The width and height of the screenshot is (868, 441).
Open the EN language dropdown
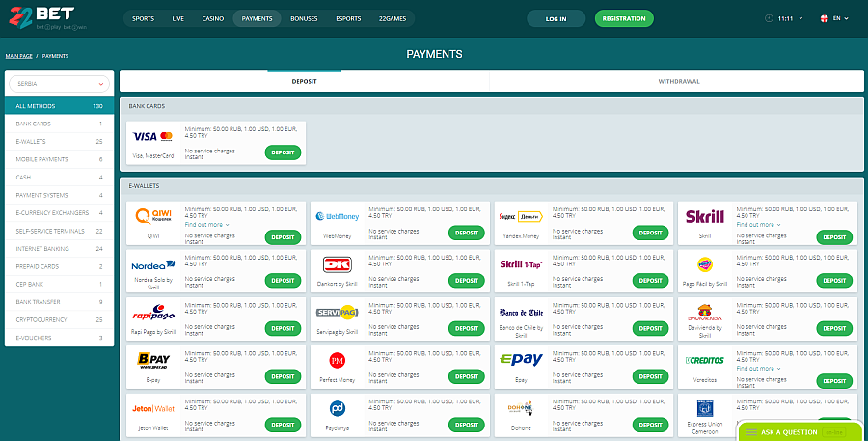coord(840,18)
